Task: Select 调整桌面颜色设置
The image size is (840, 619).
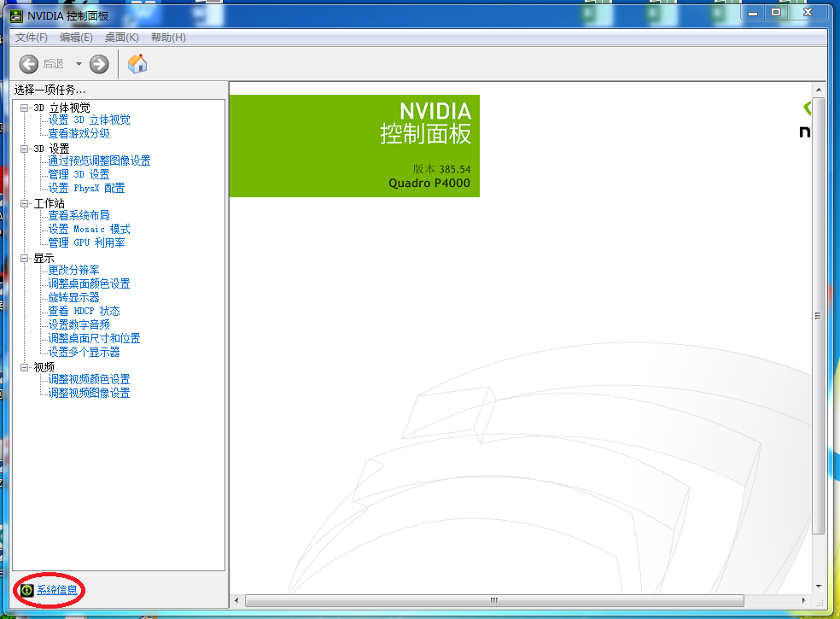Action: click(x=89, y=283)
